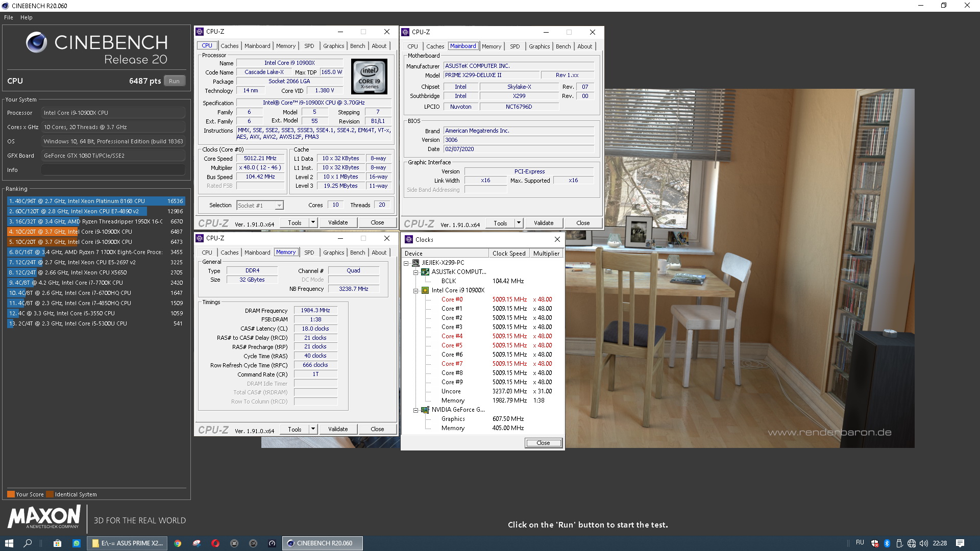The height and width of the screenshot is (551, 980).
Task: Run the Cinebench CPU test
Action: (175, 81)
